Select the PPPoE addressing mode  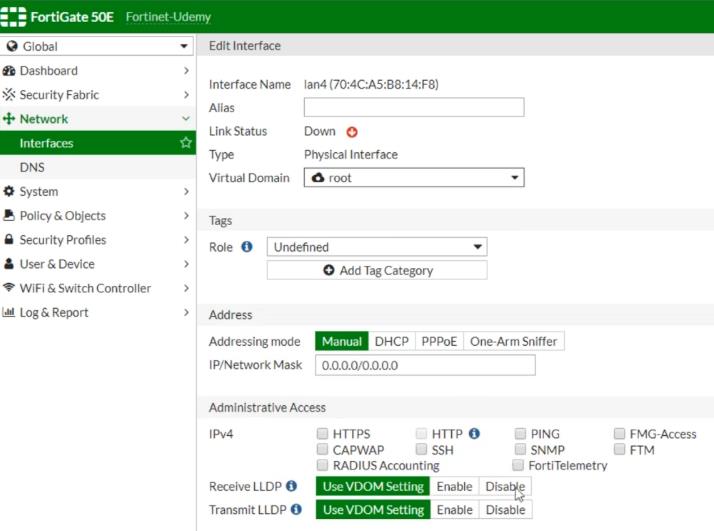tap(439, 341)
